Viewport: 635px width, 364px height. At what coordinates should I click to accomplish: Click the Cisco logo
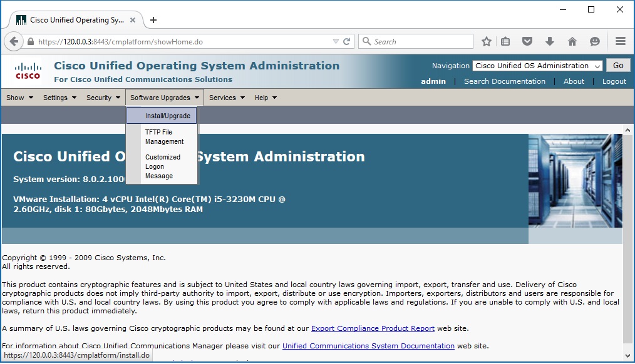tap(28, 71)
